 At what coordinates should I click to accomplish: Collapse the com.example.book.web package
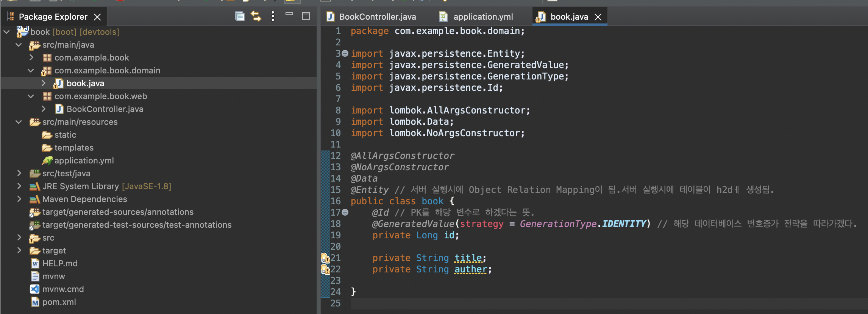coord(31,96)
